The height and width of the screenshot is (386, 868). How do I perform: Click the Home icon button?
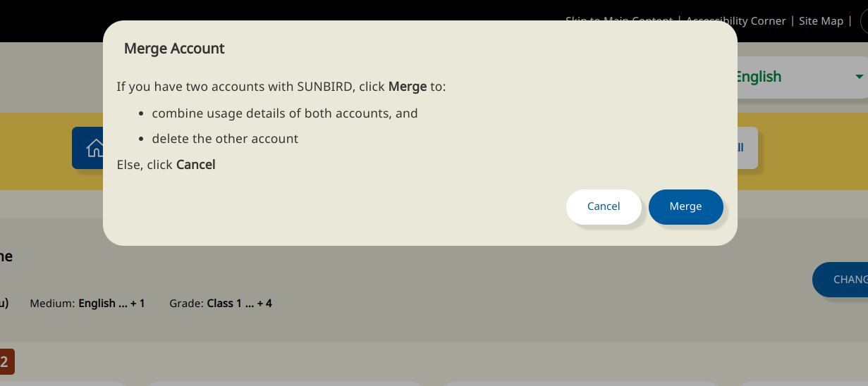(94, 148)
